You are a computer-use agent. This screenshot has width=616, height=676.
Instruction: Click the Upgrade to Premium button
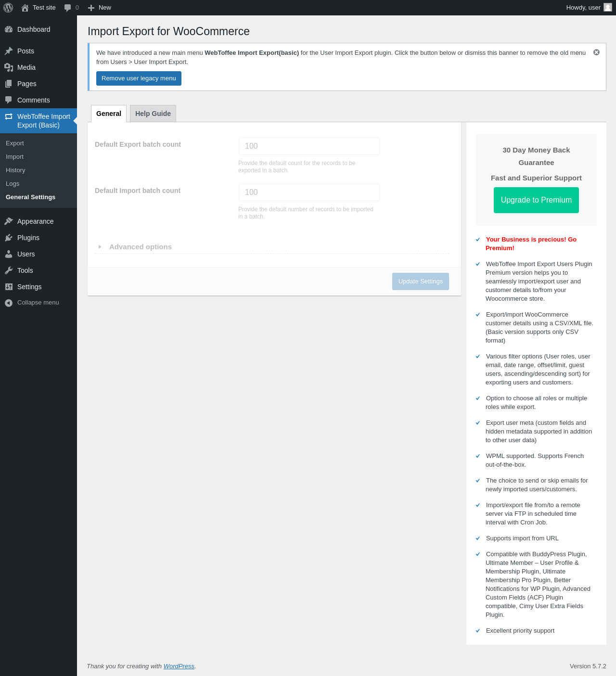536,200
